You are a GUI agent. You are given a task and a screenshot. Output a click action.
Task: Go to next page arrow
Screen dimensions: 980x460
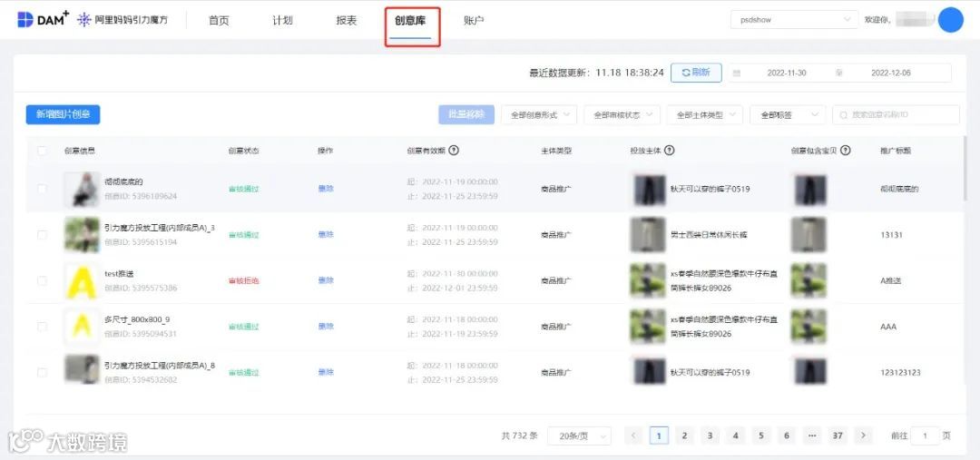863,436
